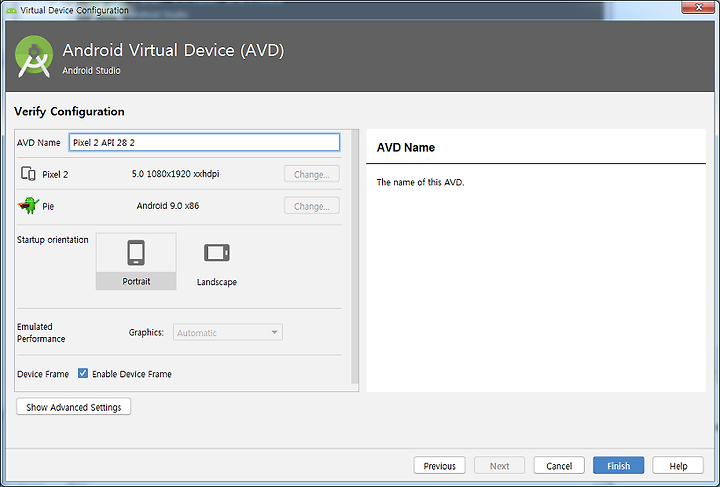Click the window title bar Android icon
Image resolution: width=720 pixels, height=487 pixels.
(x=11, y=10)
